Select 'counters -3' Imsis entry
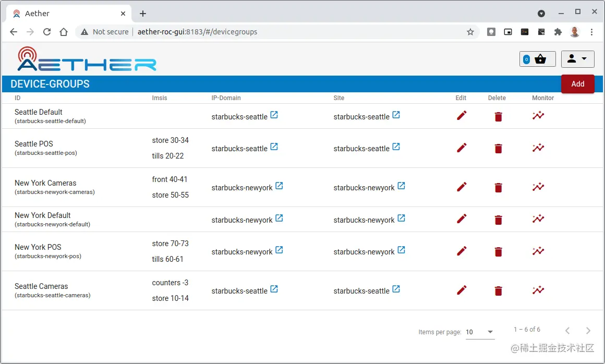 tap(170, 283)
